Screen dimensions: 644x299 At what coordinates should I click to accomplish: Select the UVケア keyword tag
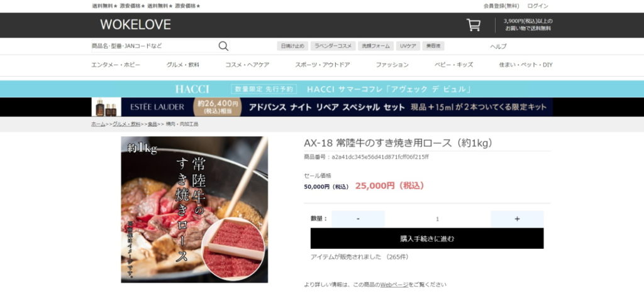[x=408, y=46]
